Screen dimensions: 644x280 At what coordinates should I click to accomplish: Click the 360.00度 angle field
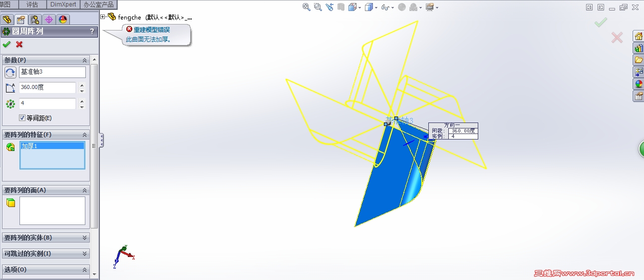click(x=47, y=87)
